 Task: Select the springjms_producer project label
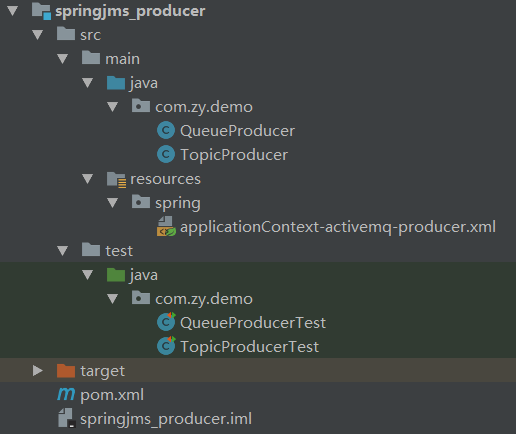click(x=130, y=11)
